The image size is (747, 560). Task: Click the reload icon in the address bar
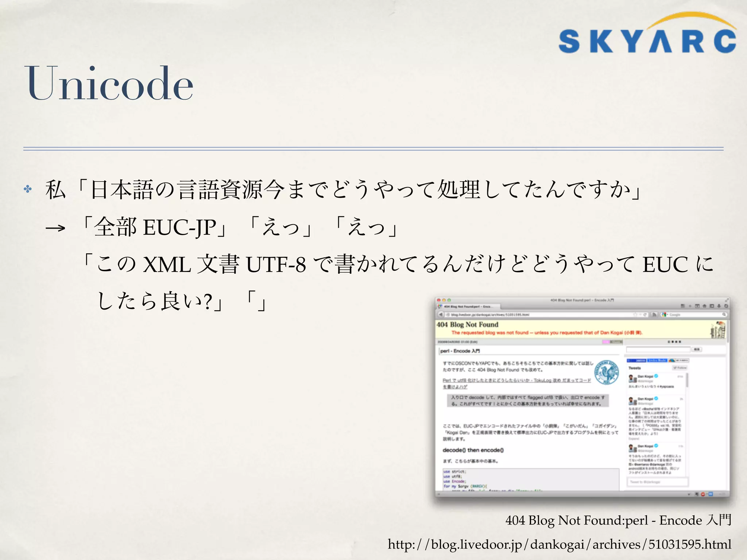(645, 315)
